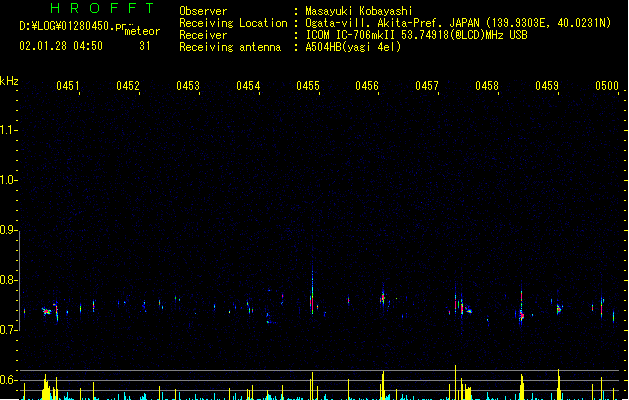Click the date stamp 02.01.28 04:50
Image resolution: width=629 pixels, height=400 pixels.
[x=61, y=46]
